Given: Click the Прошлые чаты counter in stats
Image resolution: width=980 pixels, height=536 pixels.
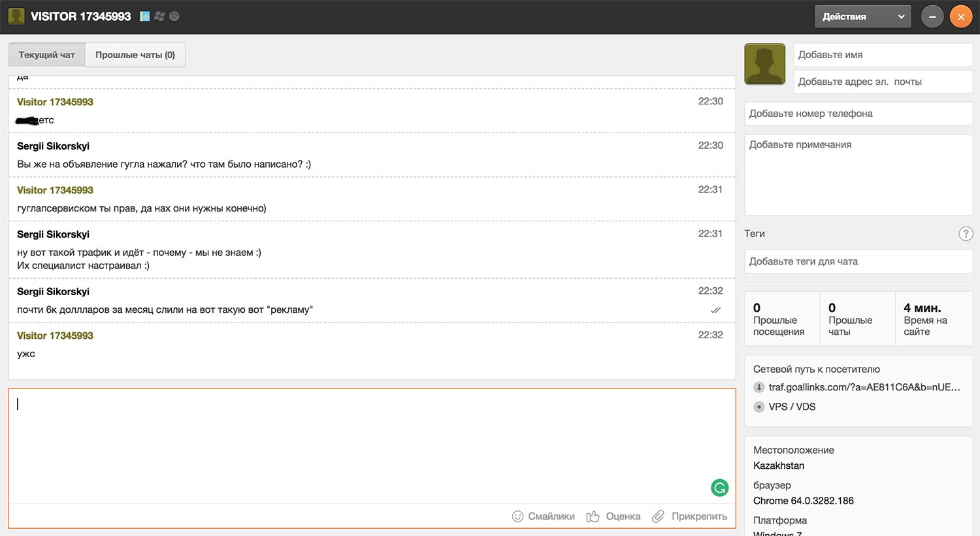Looking at the screenshot, I should (x=857, y=319).
